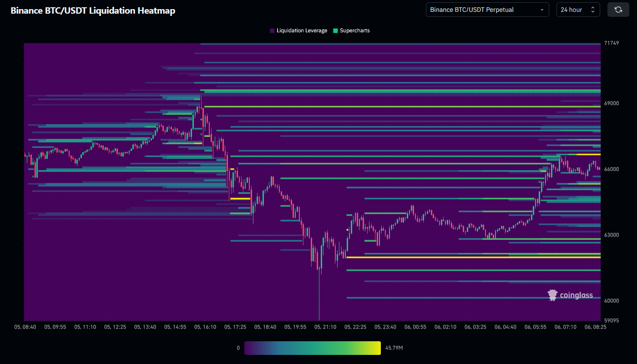Image resolution: width=637 pixels, height=364 pixels.
Task: Click the 05, 08:40 time axis label
Action: tap(25, 327)
